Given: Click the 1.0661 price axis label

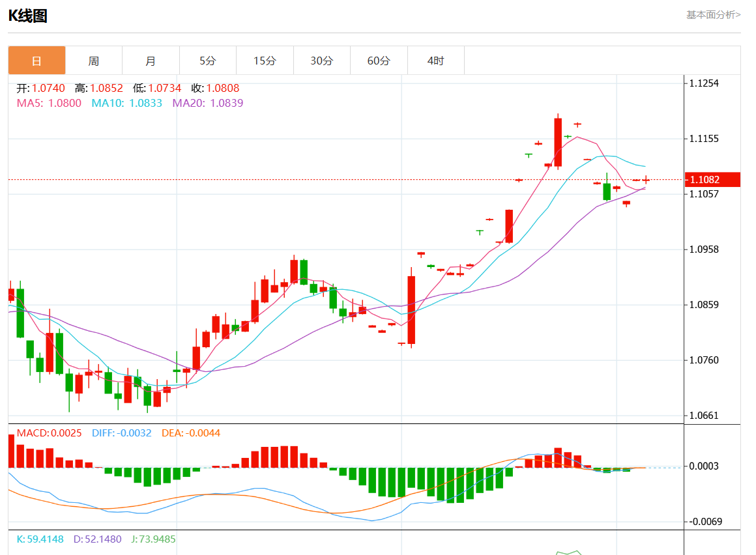Looking at the screenshot, I should coord(704,416).
